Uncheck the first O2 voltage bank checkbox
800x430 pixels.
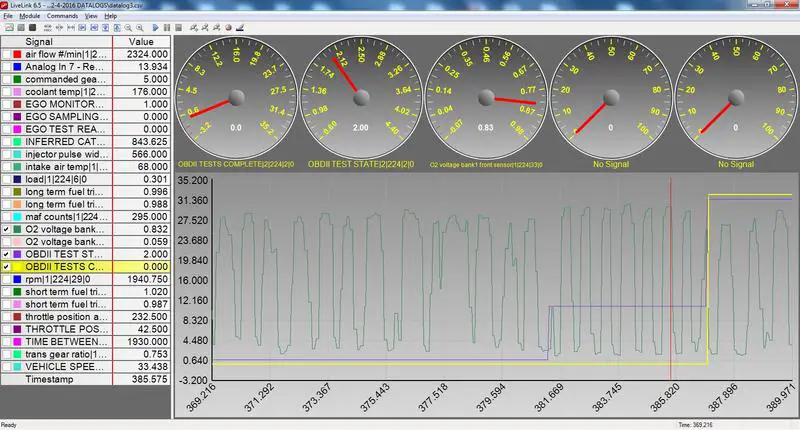(6, 230)
